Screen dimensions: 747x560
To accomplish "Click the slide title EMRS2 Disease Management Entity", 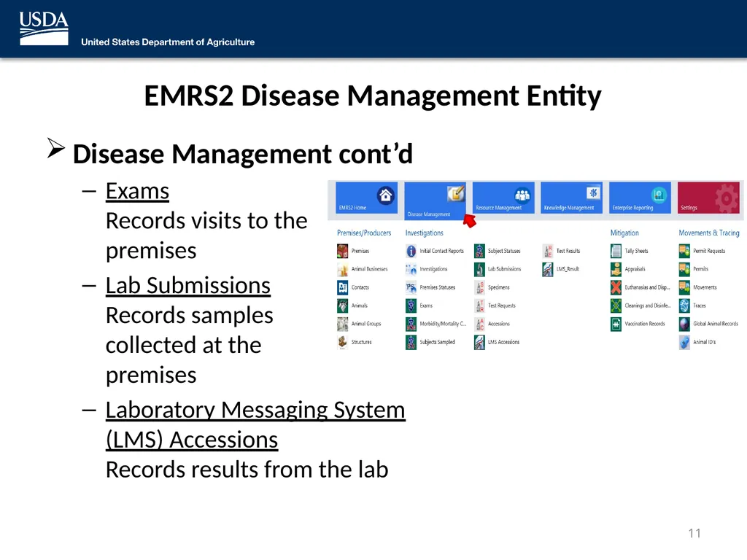I will [373, 96].
